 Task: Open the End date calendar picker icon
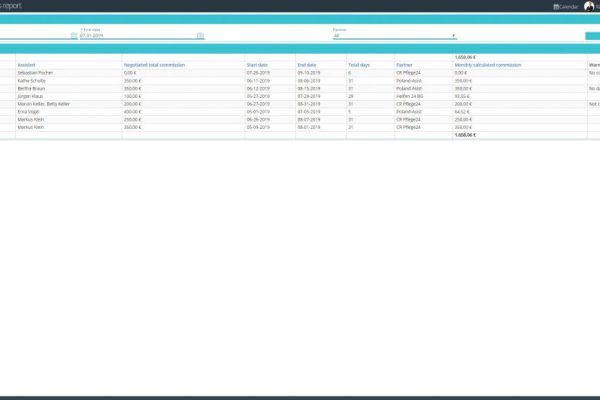click(x=200, y=36)
